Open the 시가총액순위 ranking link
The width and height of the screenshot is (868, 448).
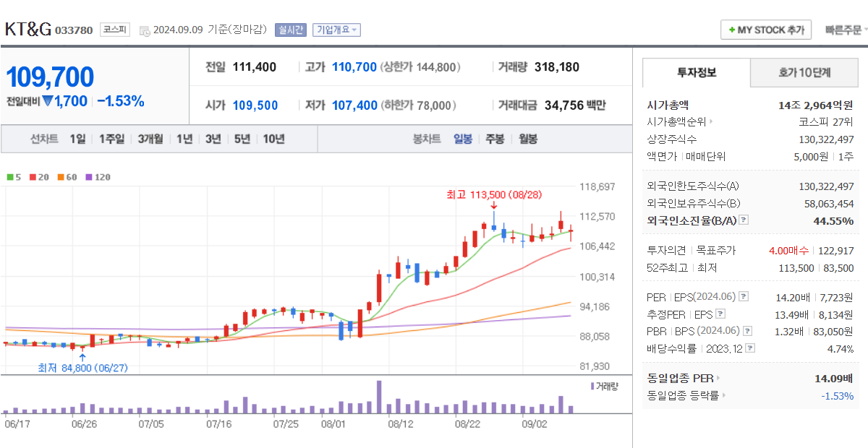(676, 122)
